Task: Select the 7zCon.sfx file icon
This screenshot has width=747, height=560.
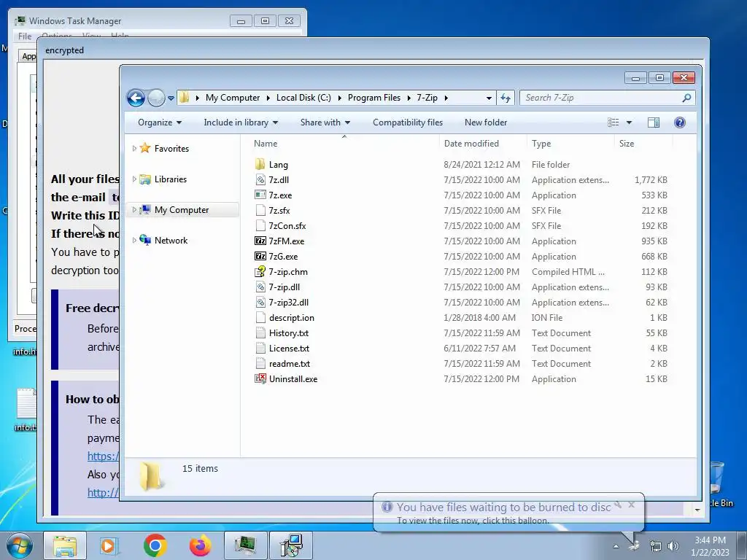Action: tap(260, 226)
